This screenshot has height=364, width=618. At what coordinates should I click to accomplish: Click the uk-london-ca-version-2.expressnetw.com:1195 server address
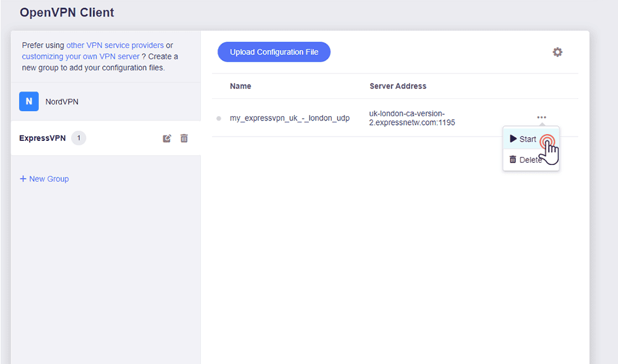pyautogui.click(x=412, y=118)
